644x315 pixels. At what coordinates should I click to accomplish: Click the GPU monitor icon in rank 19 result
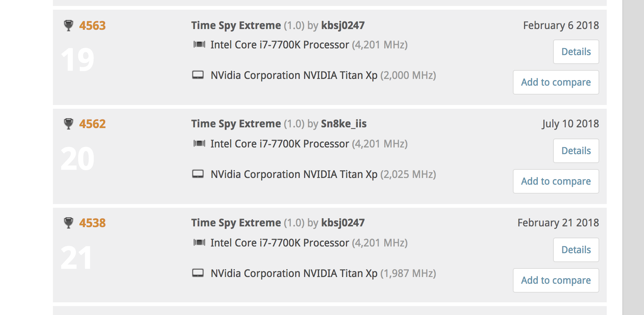point(198,75)
